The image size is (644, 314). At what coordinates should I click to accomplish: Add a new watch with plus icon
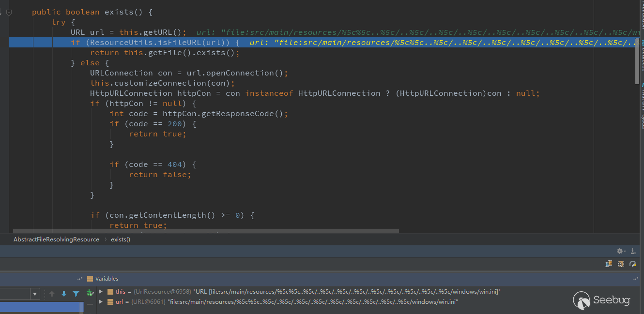point(89,292)
